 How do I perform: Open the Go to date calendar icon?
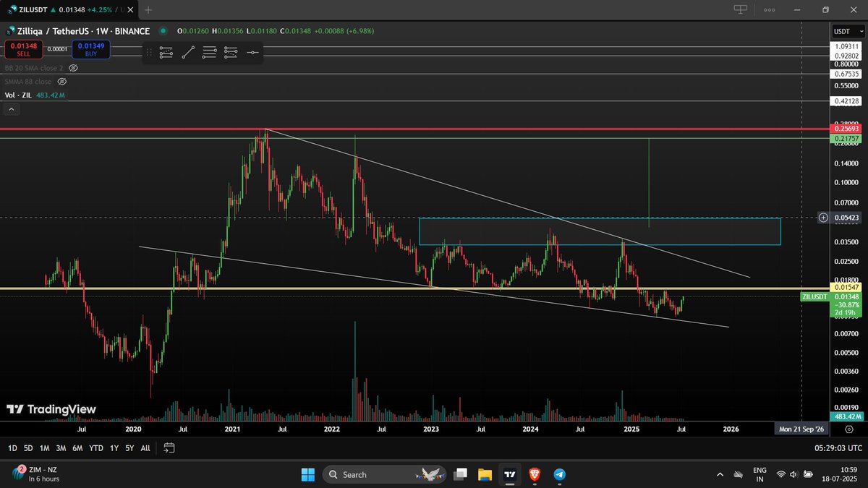169,448
